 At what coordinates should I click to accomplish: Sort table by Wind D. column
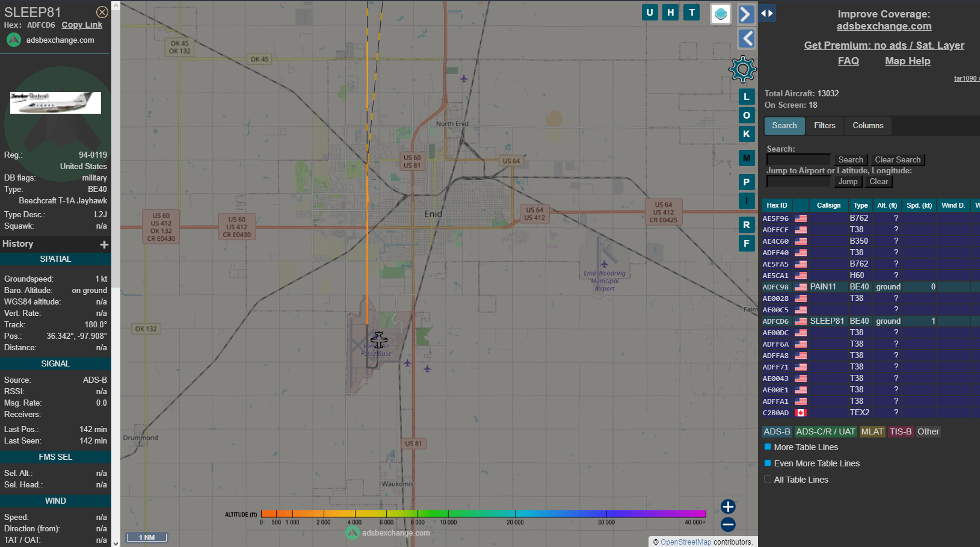pyautogui.click(x=953, y=206)
